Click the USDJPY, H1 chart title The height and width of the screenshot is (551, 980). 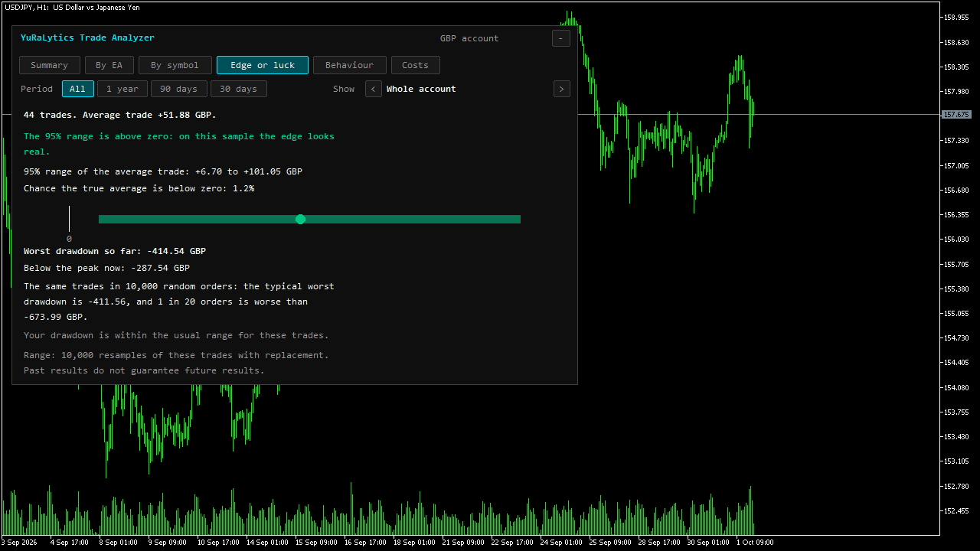tap(70, 7)
